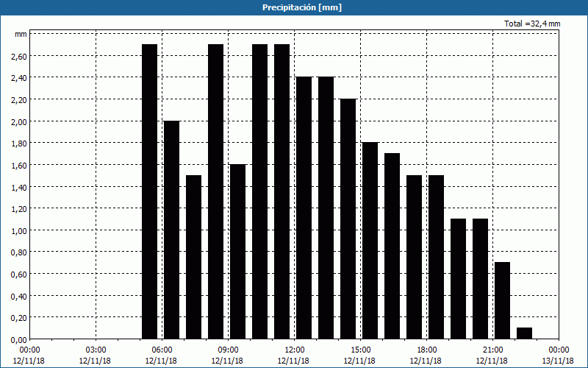588x368 pixels.
Task: Click the 0,70 mm bar after 21:00
Action: coord(503,300)
